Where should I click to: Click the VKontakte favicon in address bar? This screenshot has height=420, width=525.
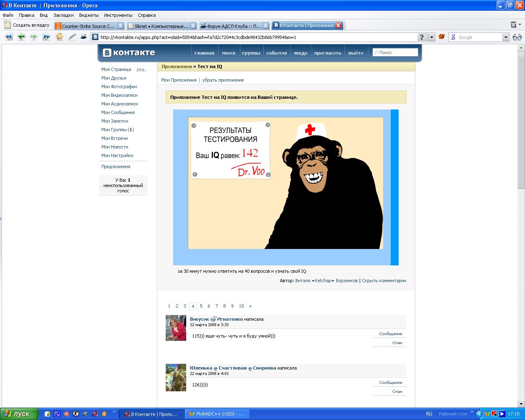(x=95, y=37)
